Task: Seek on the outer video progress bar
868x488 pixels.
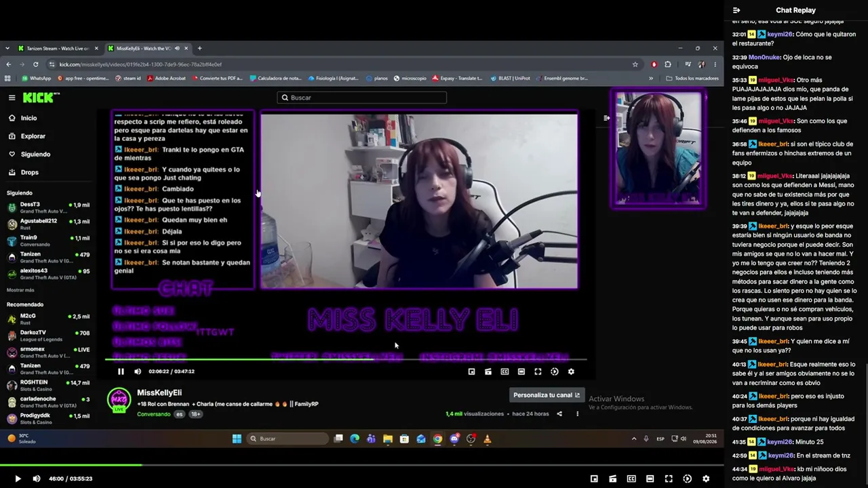Action: click(362, 465)
